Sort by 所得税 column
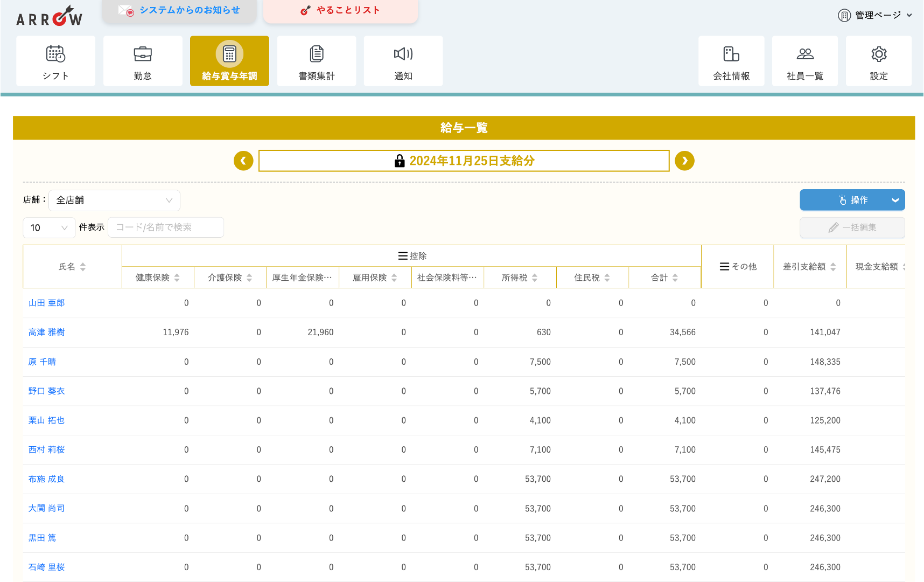The height and width of the screenshot is (582, 924). tap(520, 278)
